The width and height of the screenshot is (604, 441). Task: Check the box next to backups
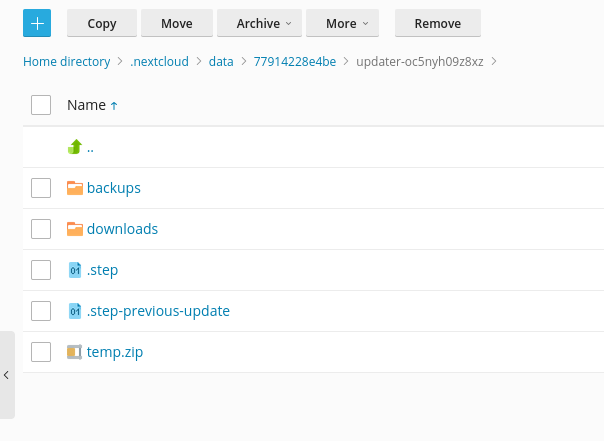(41, 188)
